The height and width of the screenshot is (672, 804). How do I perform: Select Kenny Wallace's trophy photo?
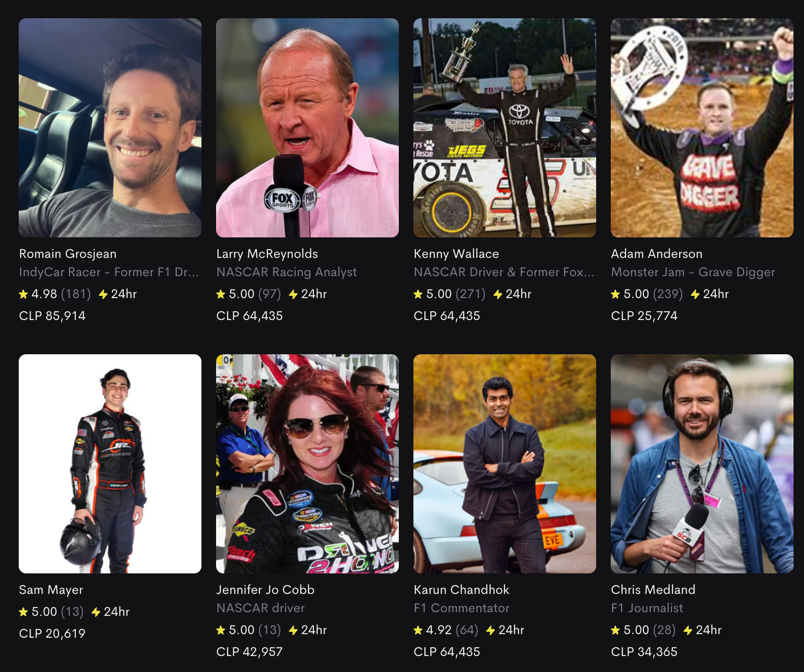(x=505, y=128)
